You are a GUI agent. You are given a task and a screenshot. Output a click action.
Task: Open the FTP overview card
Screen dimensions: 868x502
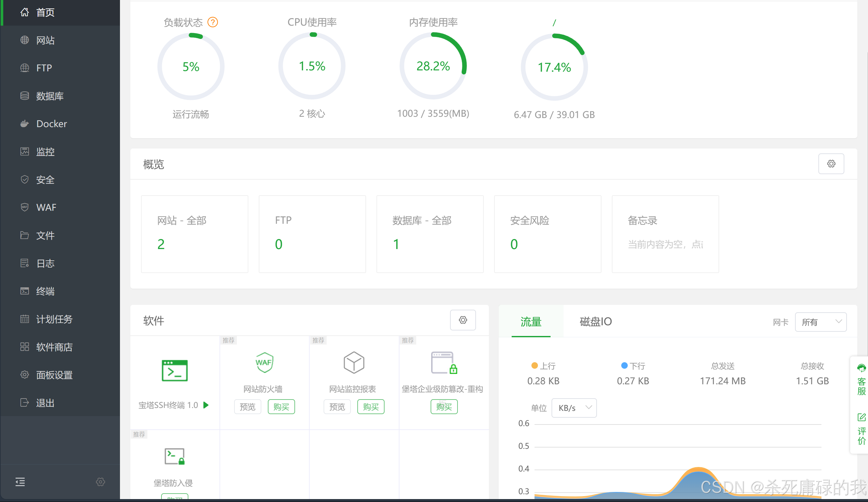(313, 234)
